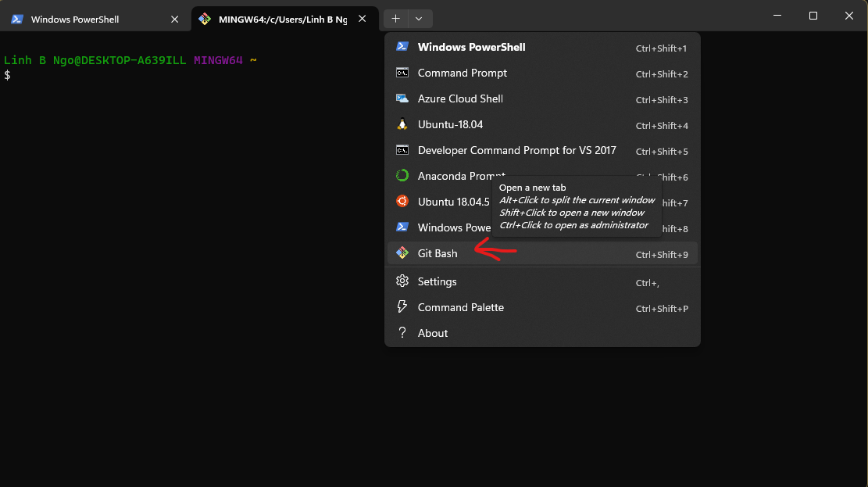This screenshot has height=487, width=868.
Task: Click the Git Bash diamond icon
Action: click(402, 252)
